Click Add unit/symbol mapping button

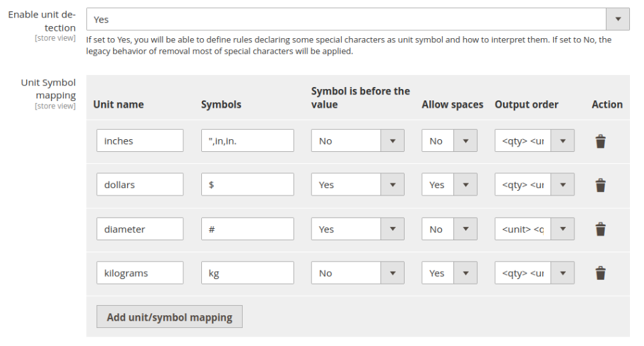pos(169,317)
